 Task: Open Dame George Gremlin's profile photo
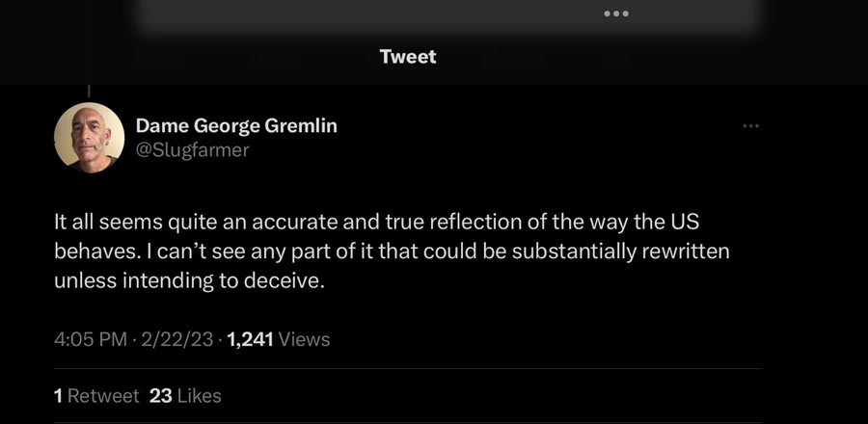click(89, 138)
